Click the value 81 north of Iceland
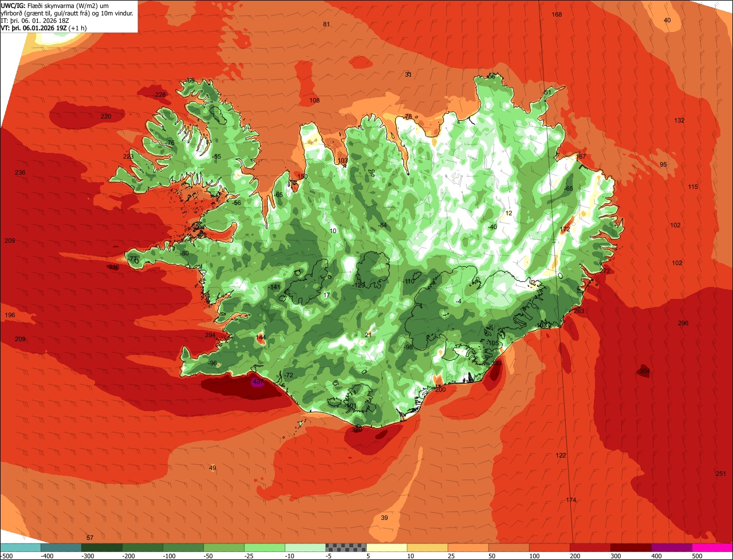This screenshot has height=560, width=733. [326, 24]
